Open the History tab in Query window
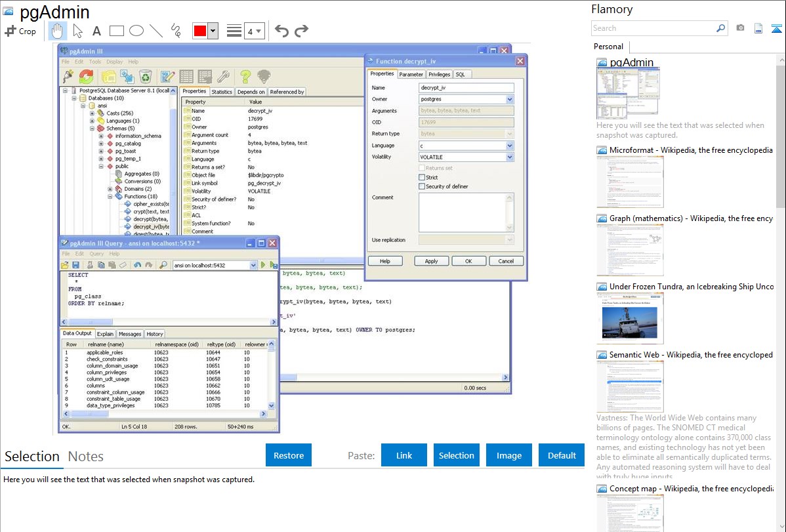 tap(155, 334)
